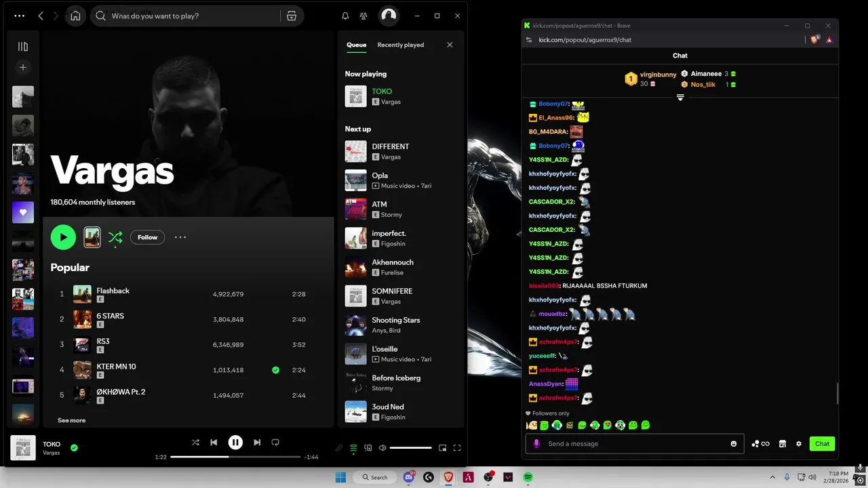Mute Spotify volume speaker icon
The image size is (868, 488).
(382, 447)
